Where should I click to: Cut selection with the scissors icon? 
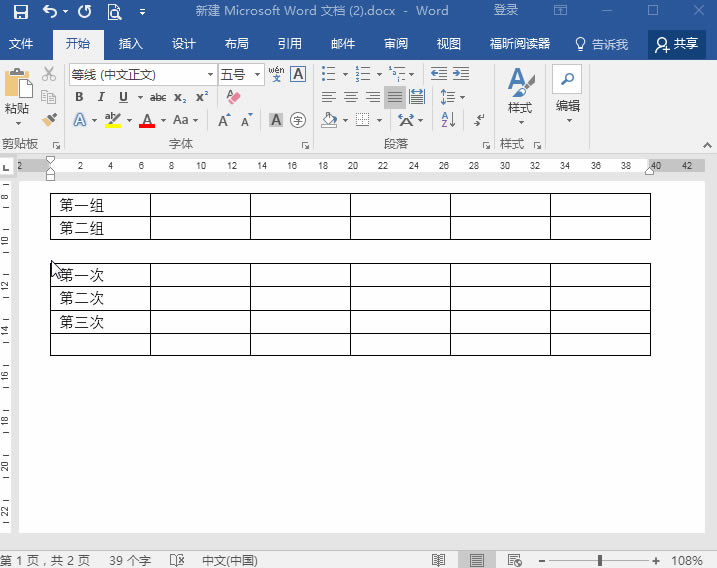pos(49,74)
